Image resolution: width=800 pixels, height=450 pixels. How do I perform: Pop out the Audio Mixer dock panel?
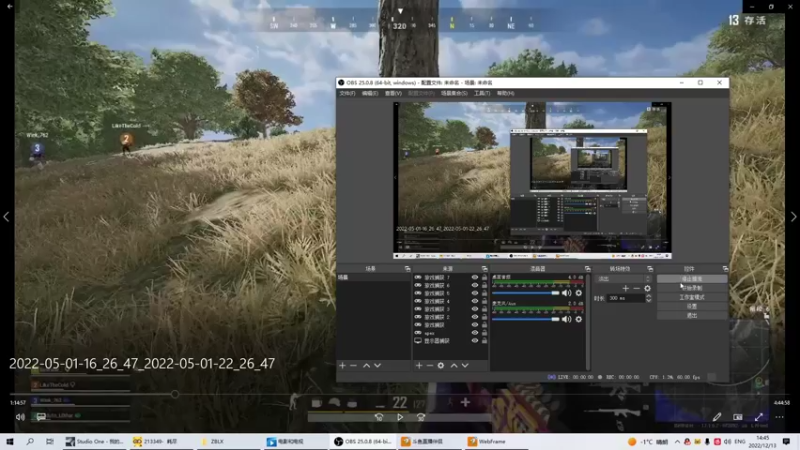point(587,268)
